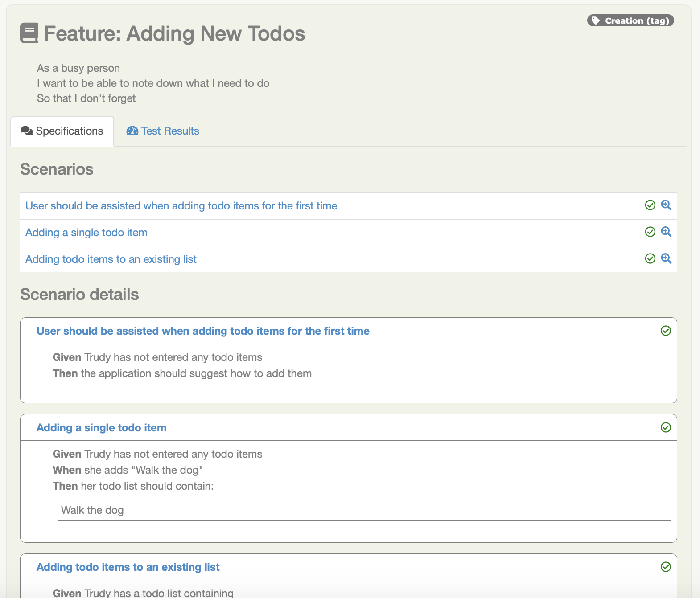700x598 pixels.
Task: Click the gauge icon on Test Results tab
Action: (132, 131)
